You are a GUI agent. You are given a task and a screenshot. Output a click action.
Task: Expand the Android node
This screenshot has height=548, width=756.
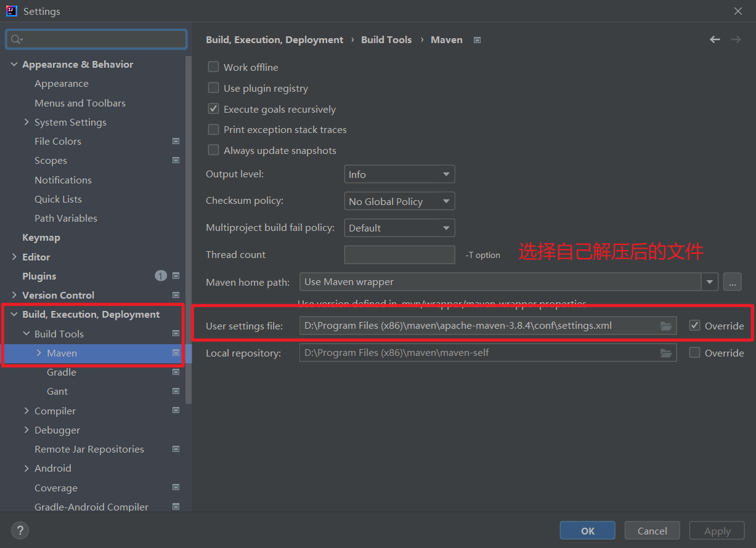(26, 468)
